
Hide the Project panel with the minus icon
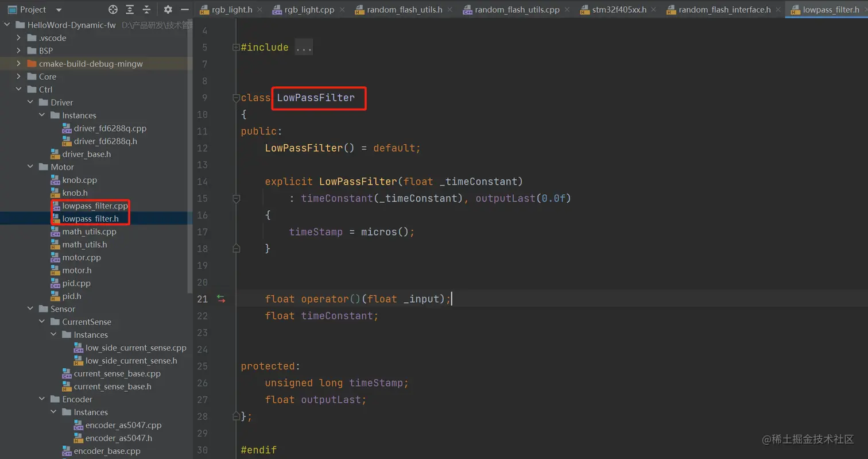[184, 9]
